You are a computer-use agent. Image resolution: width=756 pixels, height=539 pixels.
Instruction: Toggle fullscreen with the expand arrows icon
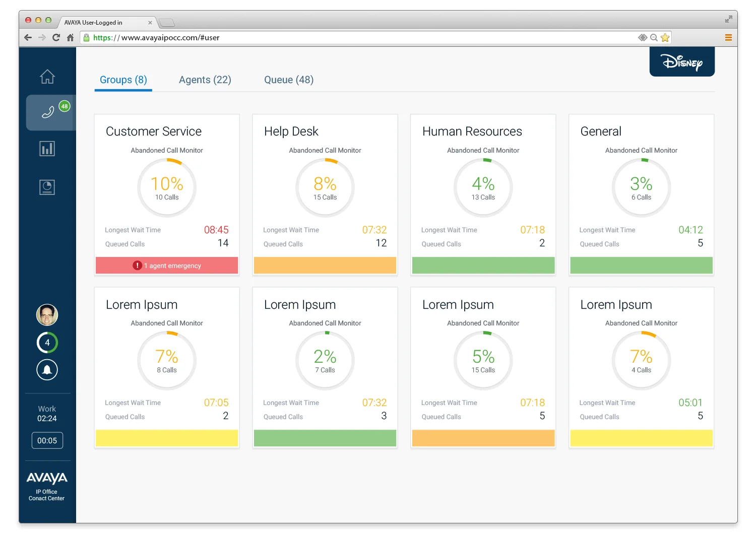(728, 19)
